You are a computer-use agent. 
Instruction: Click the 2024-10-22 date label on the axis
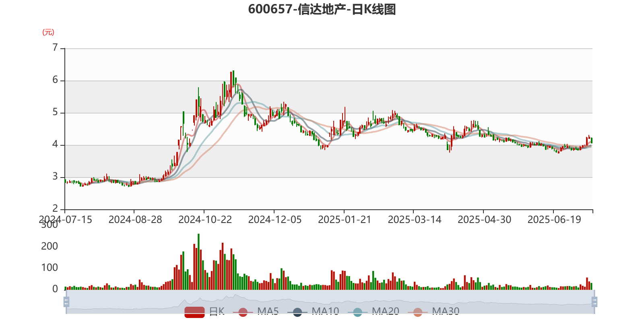(205, 220)
